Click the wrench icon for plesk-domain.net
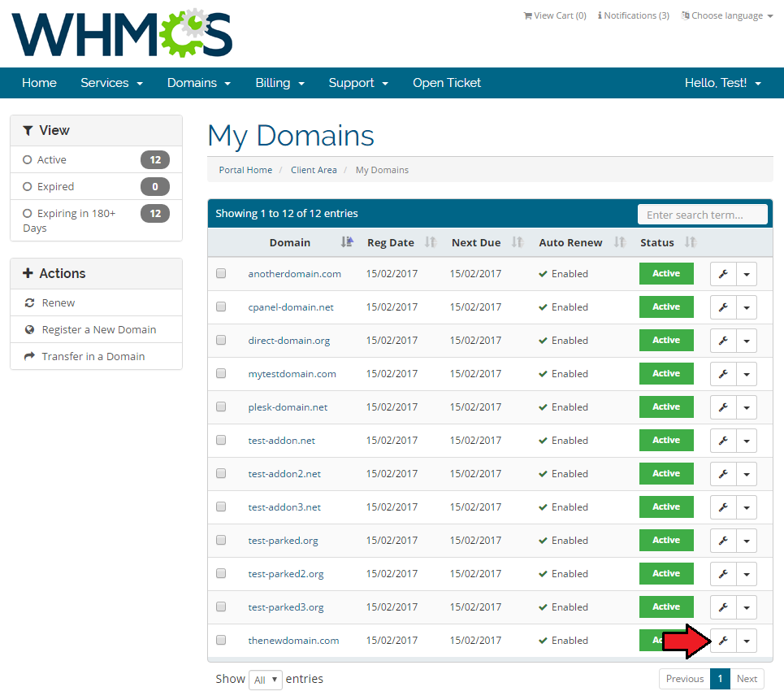This screenshot has height=700, width=784. pyautogui.click(x=723, y=407)
